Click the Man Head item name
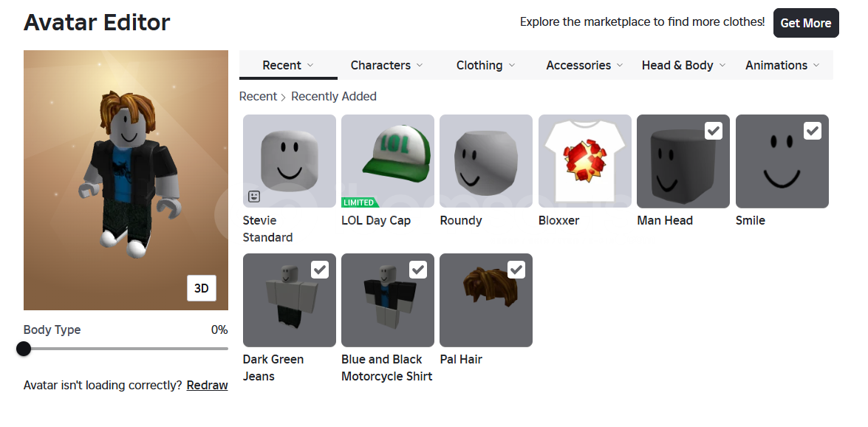868x427 pixels. click(665, 220)
